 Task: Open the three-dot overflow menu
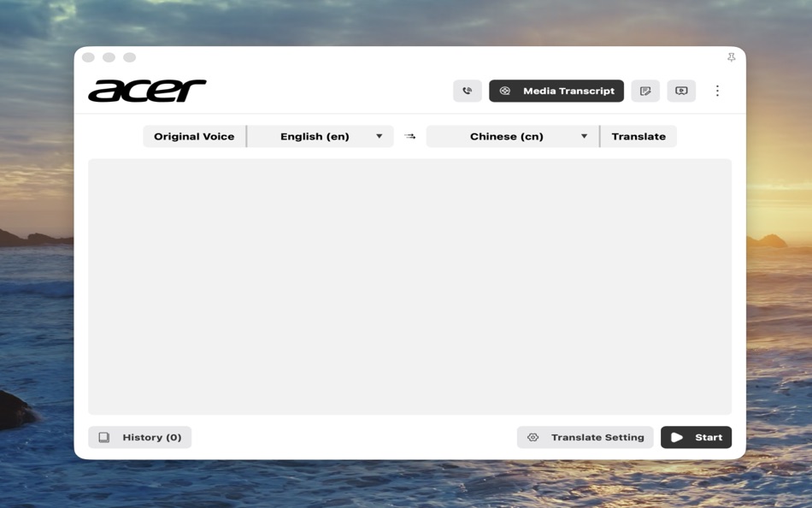(x=717, y=90)
